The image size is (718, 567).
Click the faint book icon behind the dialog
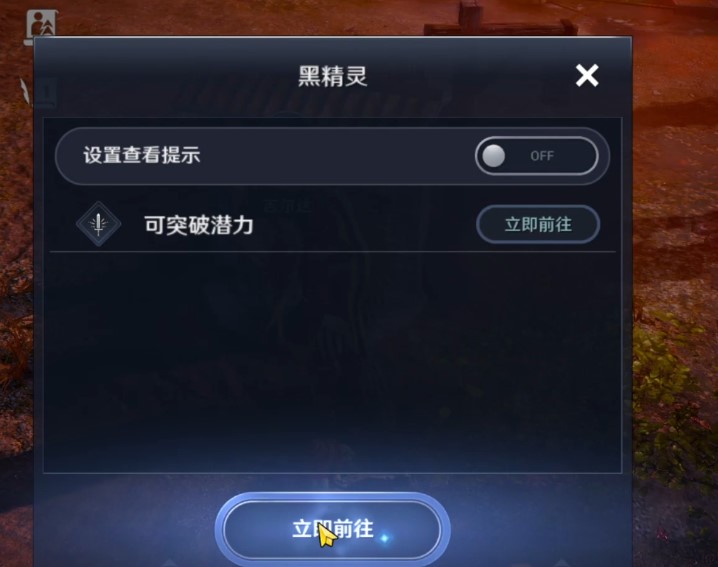point(46,92)
